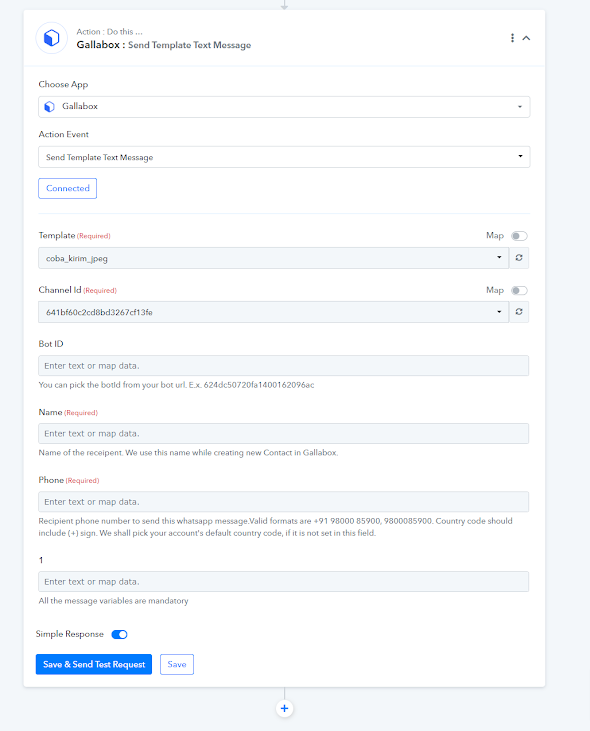Click the Connected button
This screenshot has height=731, width=590.
coord(68,188)
